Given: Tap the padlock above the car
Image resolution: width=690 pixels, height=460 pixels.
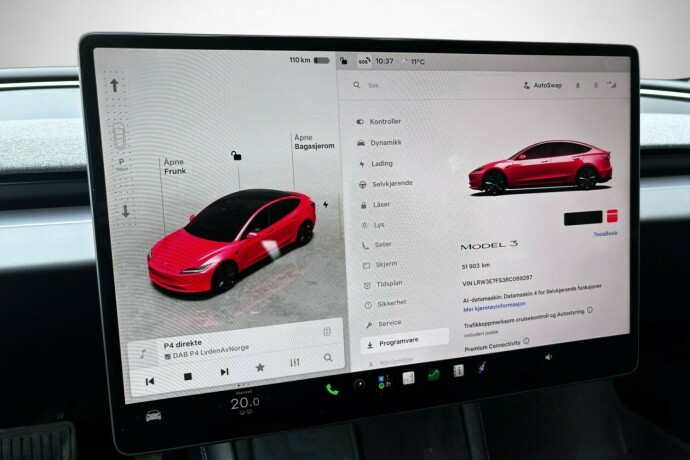Looking at the screenshot, I should click(x=236, y=155).
